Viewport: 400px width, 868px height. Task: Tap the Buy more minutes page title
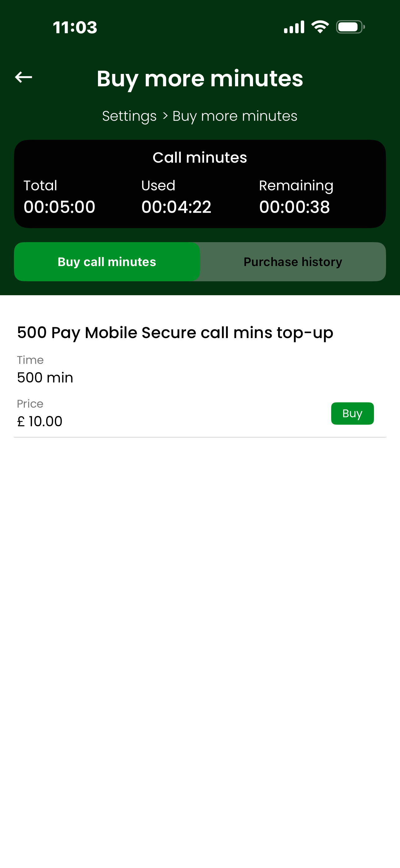[x=200, y=79]
